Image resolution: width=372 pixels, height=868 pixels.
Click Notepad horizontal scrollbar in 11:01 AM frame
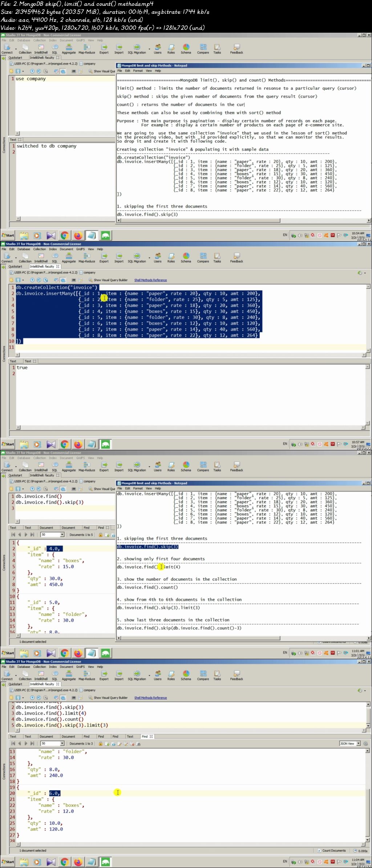(243, 638)
